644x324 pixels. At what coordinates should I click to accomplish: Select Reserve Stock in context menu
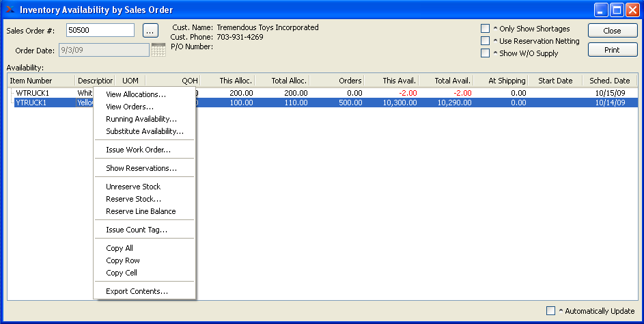click(x=134, y=199)
